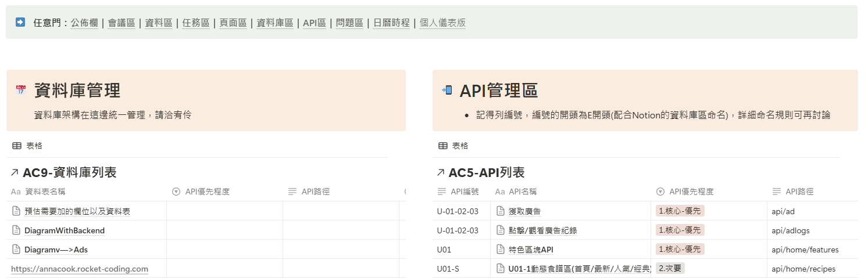Viewport: 868px width, 278px height.
Task: Open the 日曆時程 navigation link
Action: coord(391,23)
